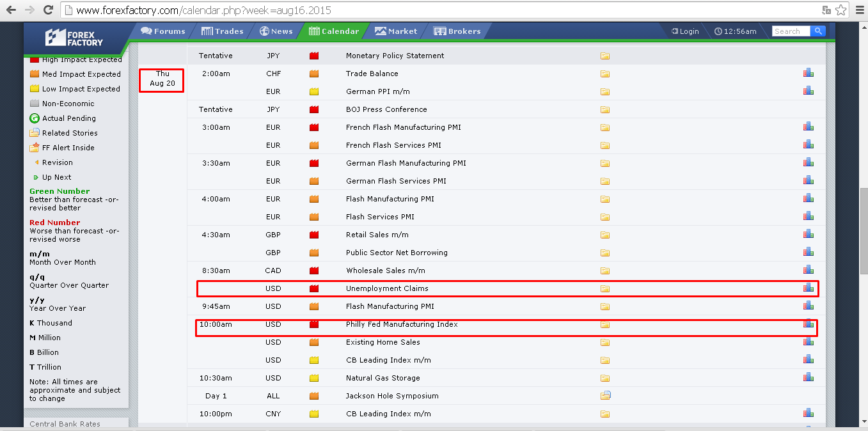
Task: Click the Thu Aug 20 date cell
Action: click(162, 79)
